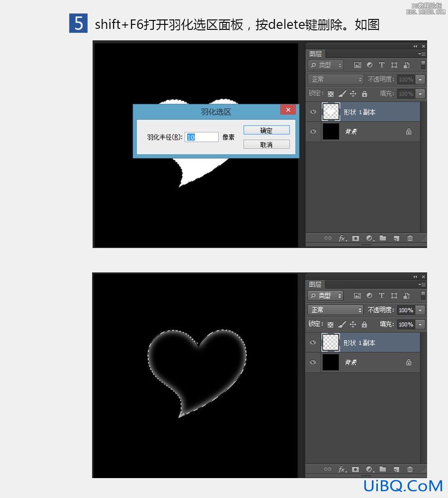Create adjustment layer in upper Layers panel
448x498 pixels.
click(x=369, y=238)
